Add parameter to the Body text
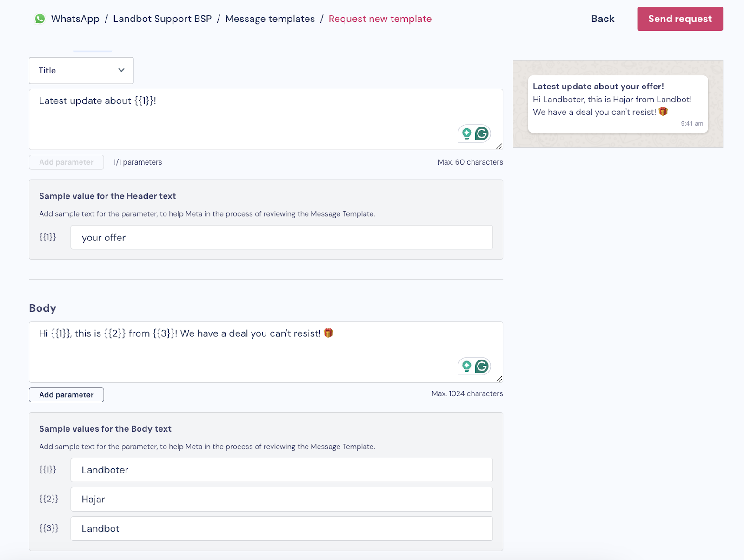Screen dimensions: 744x560 click(66, 394)
